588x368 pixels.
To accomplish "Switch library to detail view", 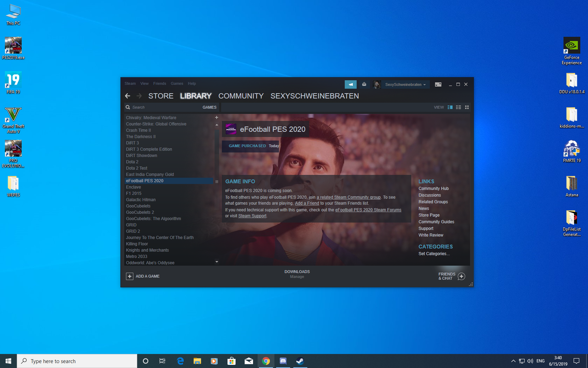I will click(x=449, y=107).
